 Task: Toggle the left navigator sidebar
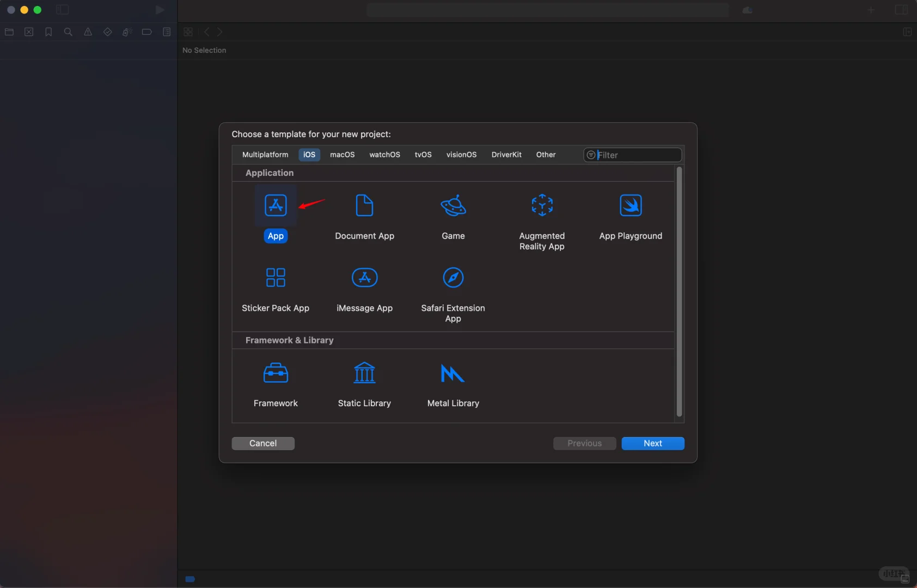(x=63, y=10)
